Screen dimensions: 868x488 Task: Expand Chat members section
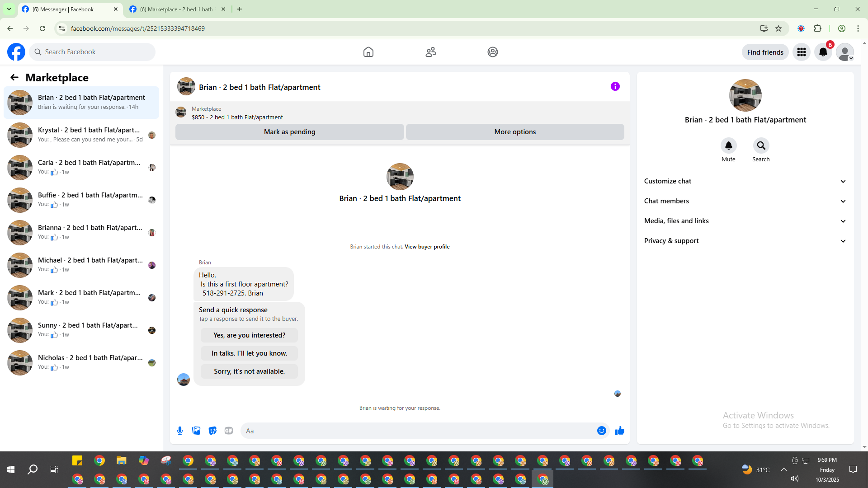tap(745, 201)
